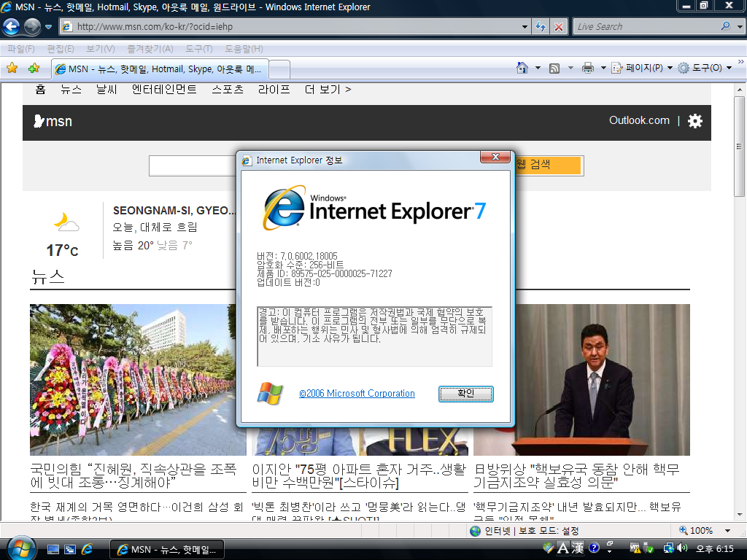Viewport: 747px width, 560px height.
Task: Click the 더 보기 navigation link
Action: 328,89
